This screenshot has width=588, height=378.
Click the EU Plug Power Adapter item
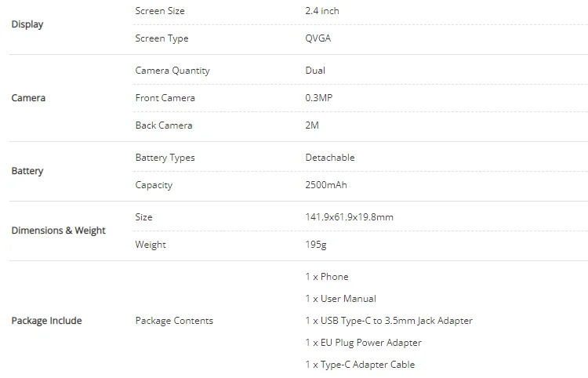click(363, 343)
